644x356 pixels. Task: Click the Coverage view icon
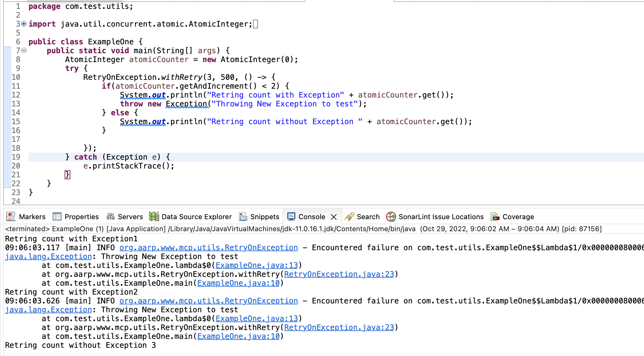coord(495,217)
